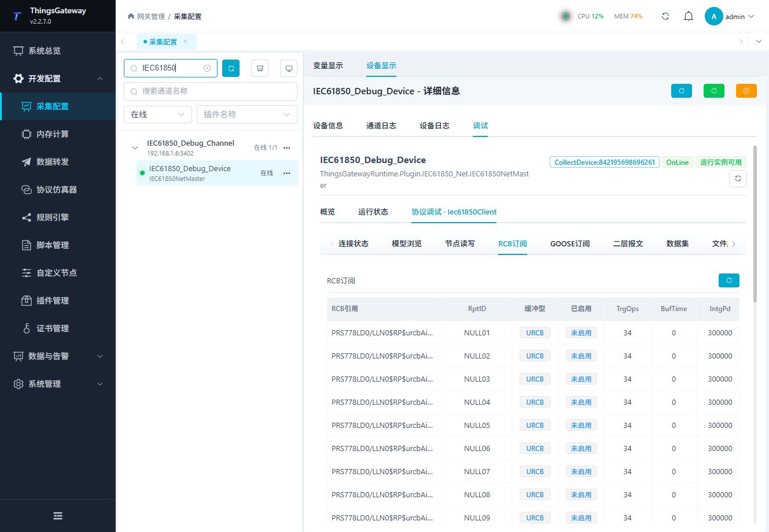This screenshot has height=532, width=769.
Task: Click the CollectDevice:842195698696261 tag
Action: pyautogui.click(x=605, y=162)
